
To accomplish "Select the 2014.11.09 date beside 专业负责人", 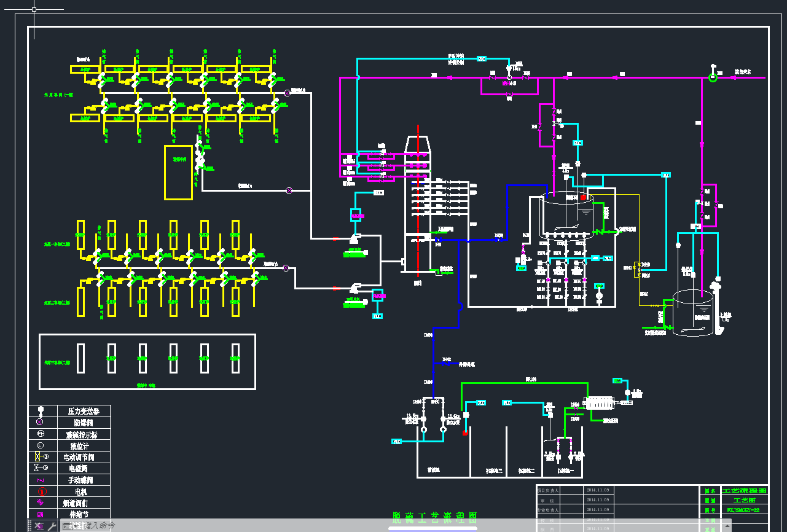I will click(x=597, y=510).
